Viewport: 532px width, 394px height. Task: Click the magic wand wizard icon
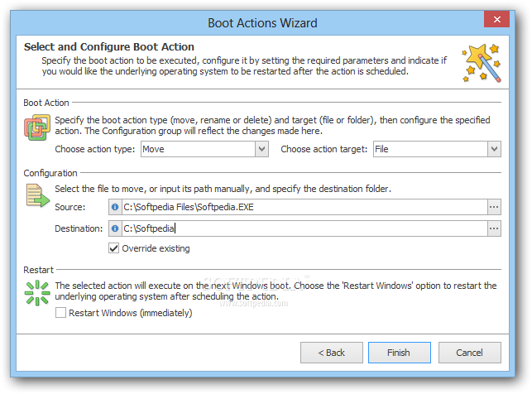click(x=481, y=63)
